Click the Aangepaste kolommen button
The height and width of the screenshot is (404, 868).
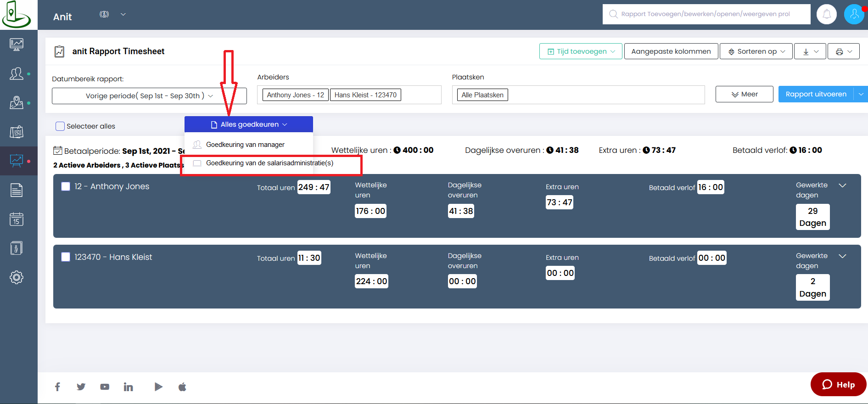coord(671,51)
